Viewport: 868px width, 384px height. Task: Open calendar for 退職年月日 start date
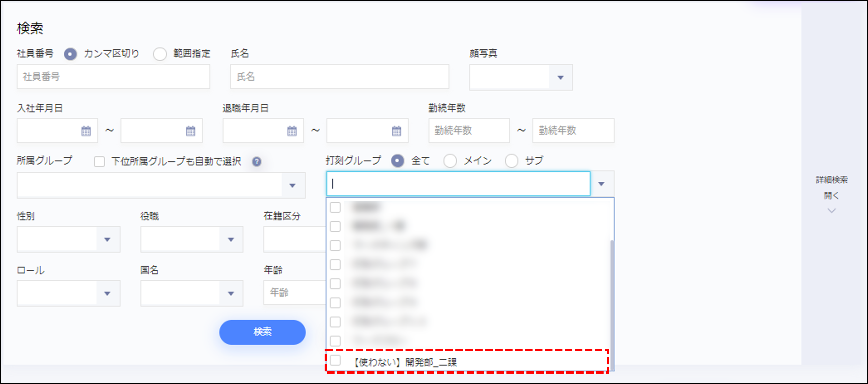pos(292,131)
